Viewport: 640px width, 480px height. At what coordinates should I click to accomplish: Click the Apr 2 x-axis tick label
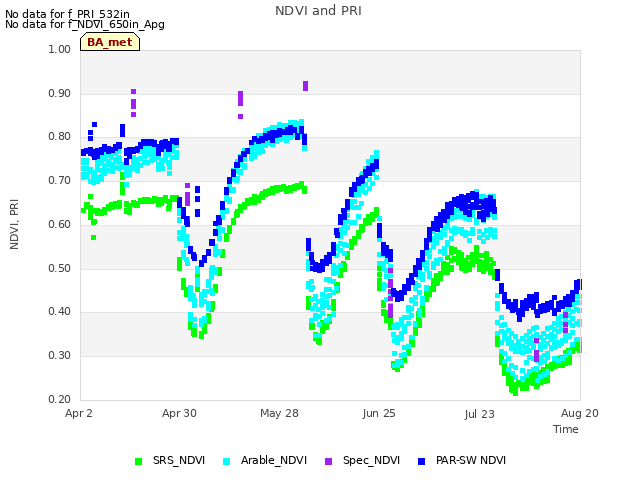pos(79,413)
